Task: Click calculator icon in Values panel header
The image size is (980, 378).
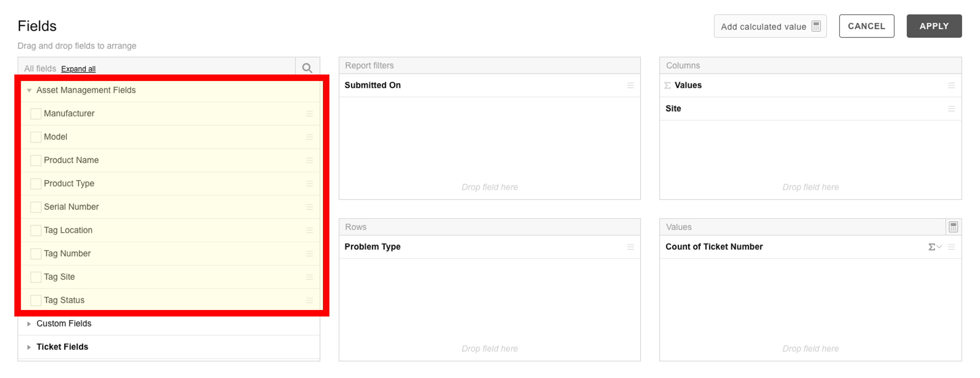Action: (x=953, y=227)
